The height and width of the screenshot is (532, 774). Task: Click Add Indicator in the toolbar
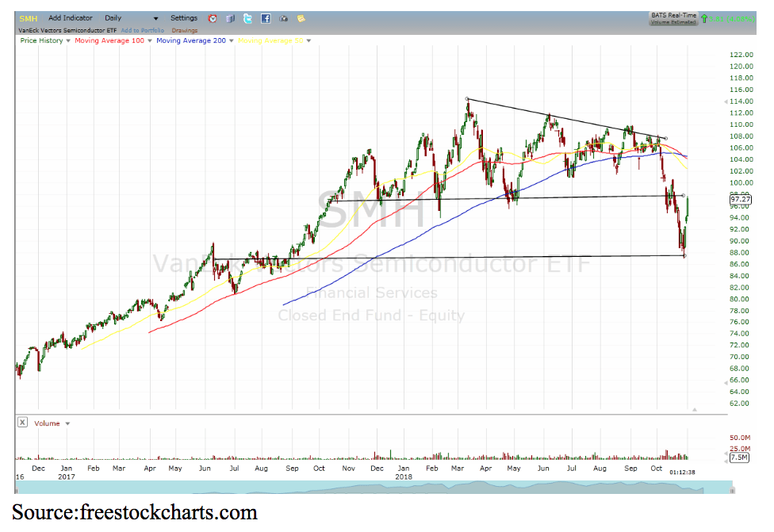coord(70,18)
